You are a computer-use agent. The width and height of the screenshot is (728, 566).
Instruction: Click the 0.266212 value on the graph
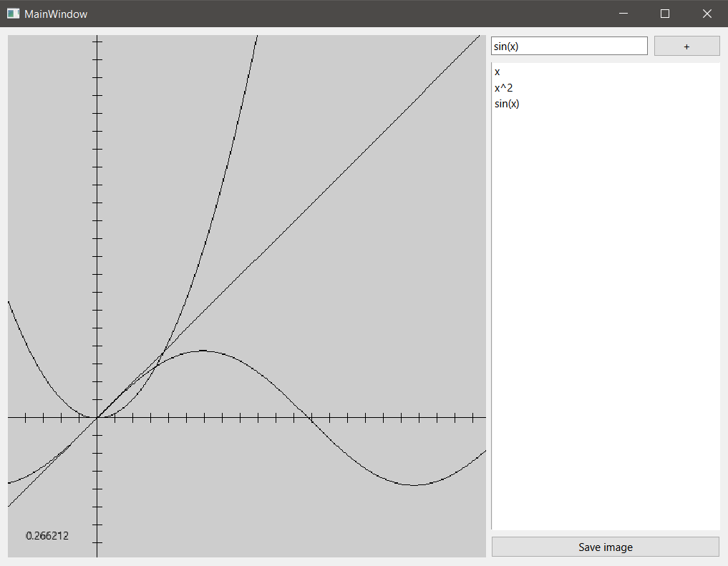(x=47, y=536)
